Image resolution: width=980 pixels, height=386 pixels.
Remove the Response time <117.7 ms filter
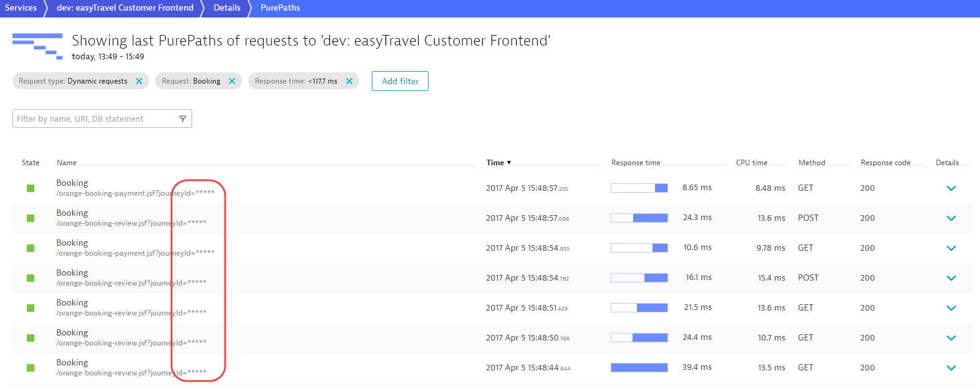coord(349,81)
